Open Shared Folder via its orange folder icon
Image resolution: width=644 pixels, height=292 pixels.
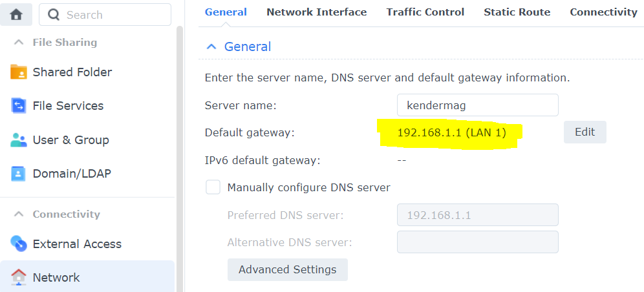pyautogui.click(x=19, y=72)
